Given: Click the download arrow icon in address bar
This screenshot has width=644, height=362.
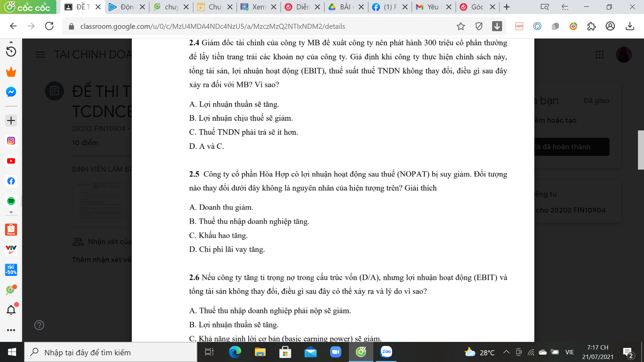Looking at the screenshot, I should (497, 26).
